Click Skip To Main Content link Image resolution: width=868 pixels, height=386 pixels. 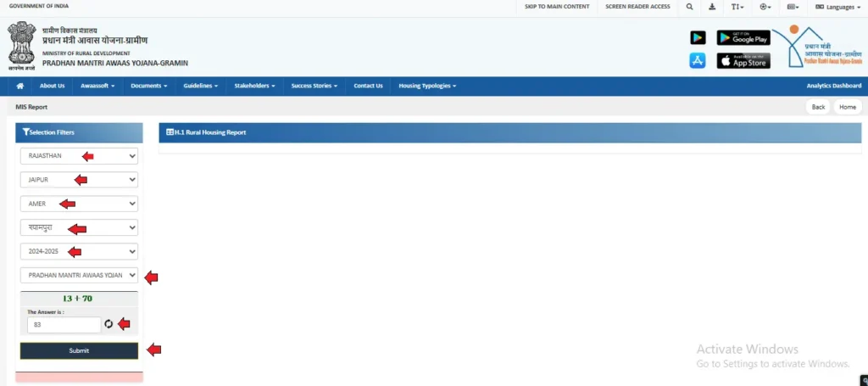click(x=557, y=7)
